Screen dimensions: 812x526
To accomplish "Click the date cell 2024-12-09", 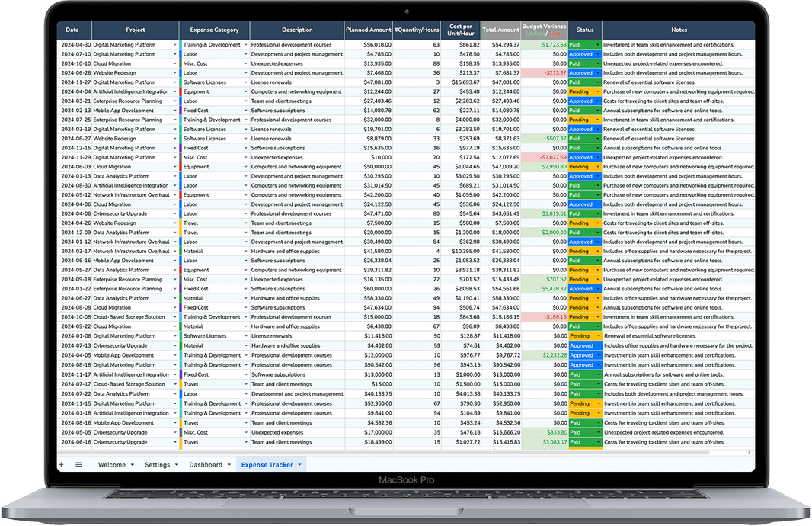I will tap(75, 233).
